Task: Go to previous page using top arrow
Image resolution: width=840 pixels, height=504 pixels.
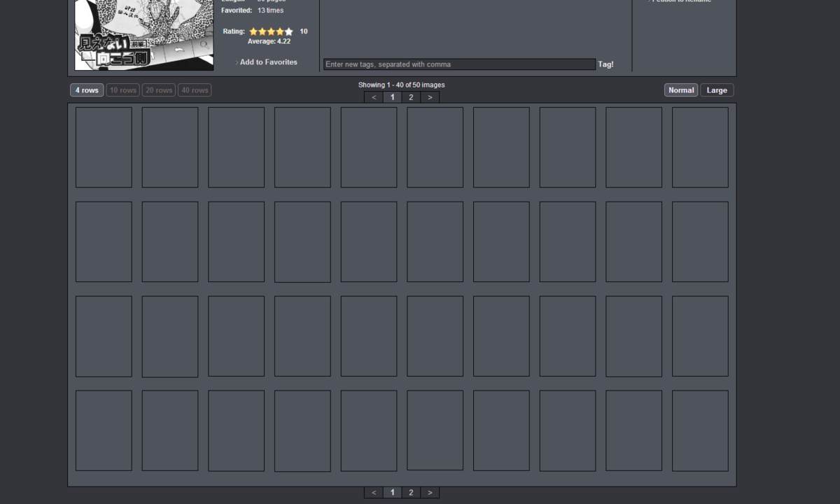Action: pyautogui.click(x=374, y=97)
